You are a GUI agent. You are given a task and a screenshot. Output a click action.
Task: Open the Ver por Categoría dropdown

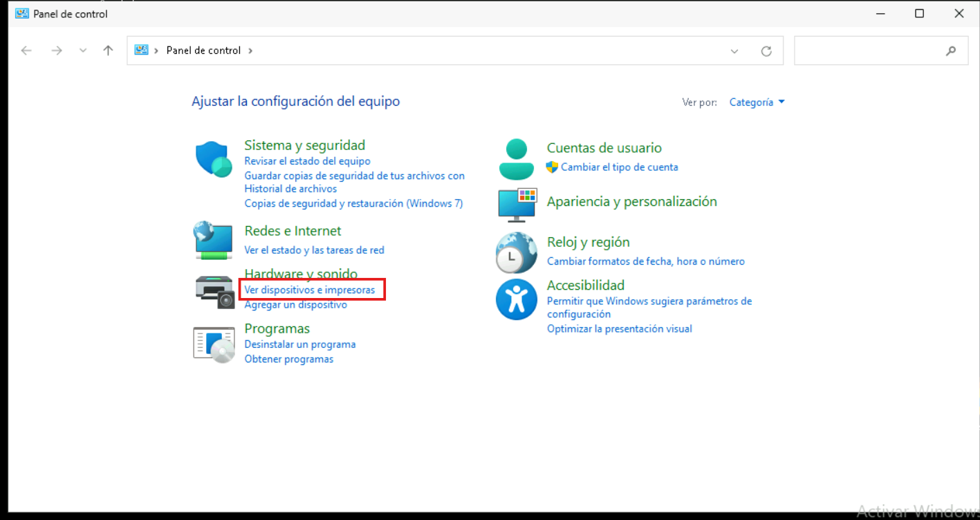pos(757,102)
